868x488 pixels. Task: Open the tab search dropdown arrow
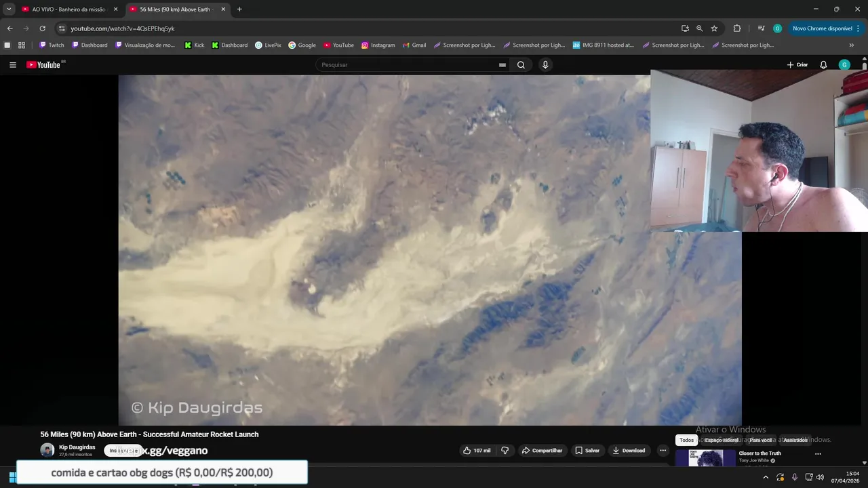pyautogui.click(x=9, y=9)
